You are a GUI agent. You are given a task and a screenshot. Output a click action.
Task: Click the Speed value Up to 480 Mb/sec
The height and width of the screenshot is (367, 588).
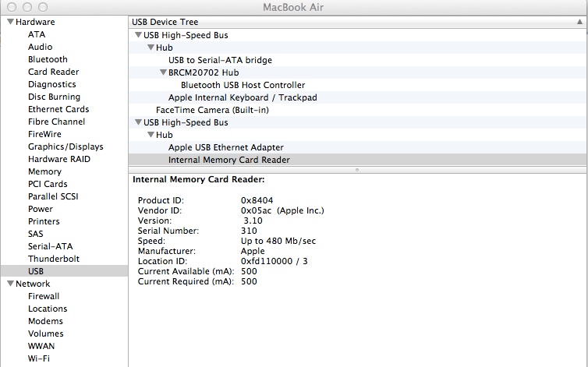click(x=278, y=241)
